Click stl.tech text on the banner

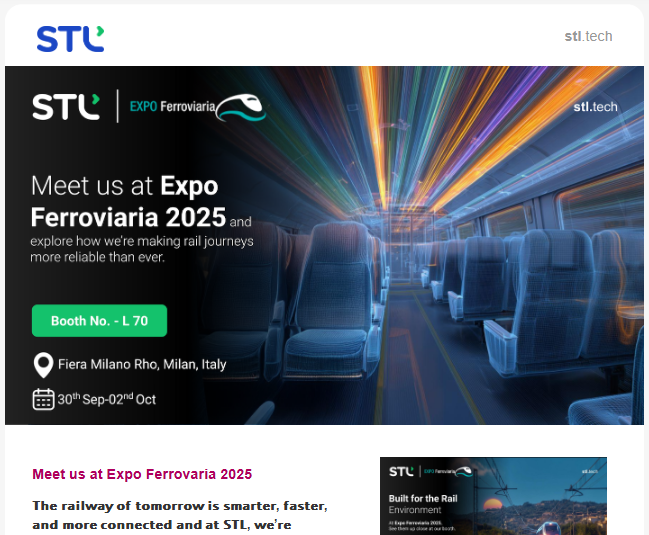(x=595, y=106)
